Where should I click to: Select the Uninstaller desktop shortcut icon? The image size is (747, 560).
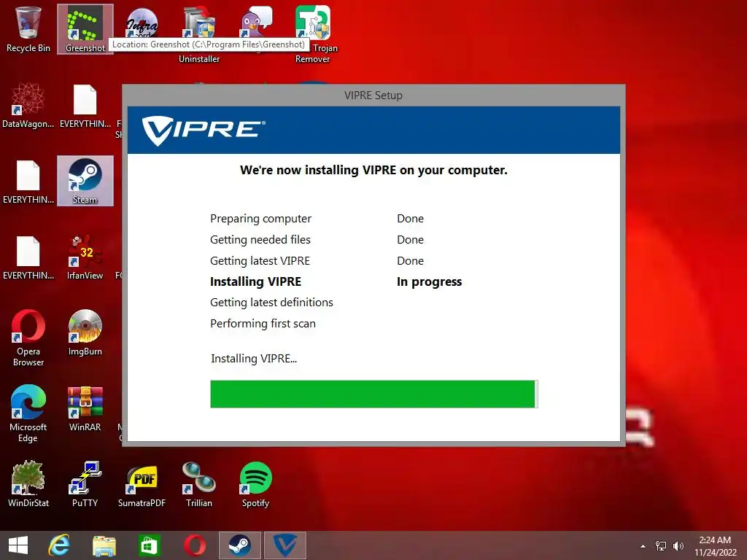pos(199,34)
